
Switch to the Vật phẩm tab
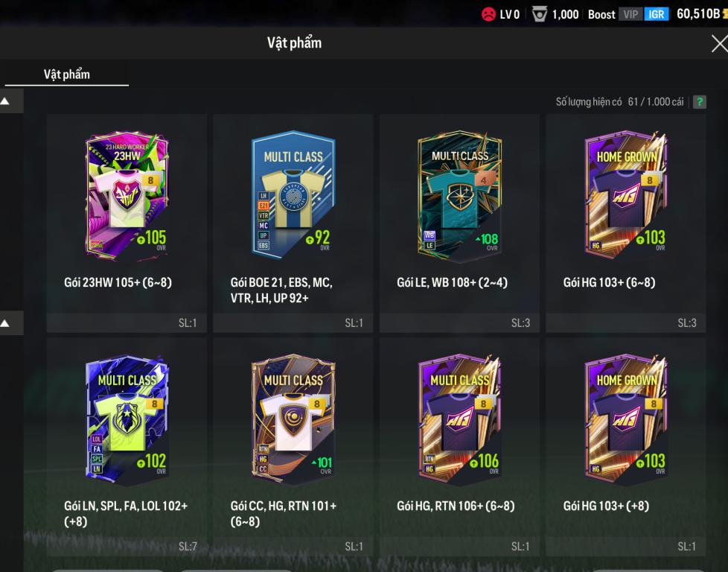[x=66, y=74]
